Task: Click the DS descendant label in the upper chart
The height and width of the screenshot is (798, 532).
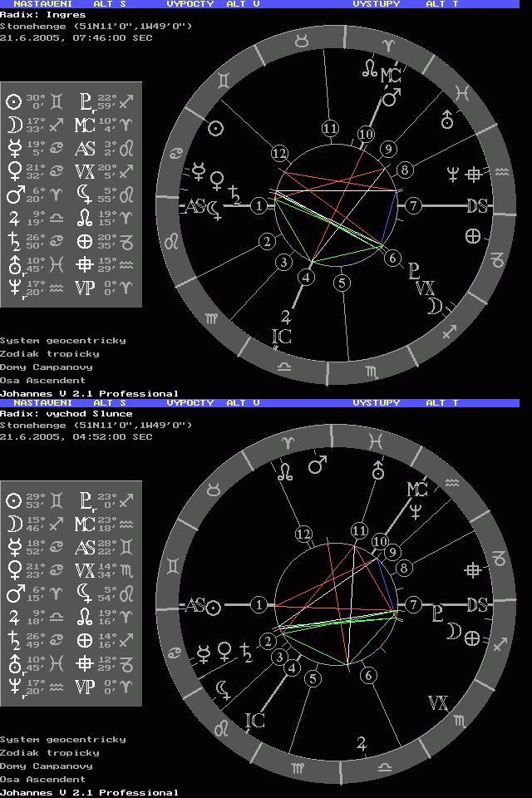Action: click(476, 206)
